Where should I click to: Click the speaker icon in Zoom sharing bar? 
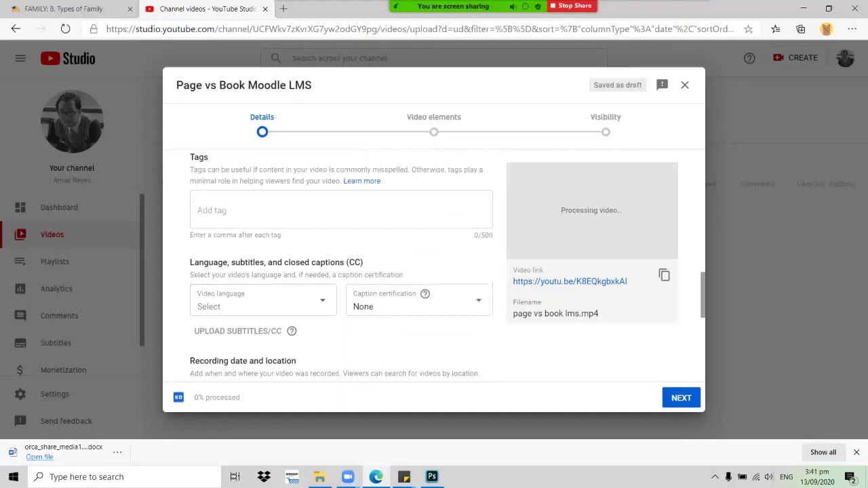click(x=513, y=6)
